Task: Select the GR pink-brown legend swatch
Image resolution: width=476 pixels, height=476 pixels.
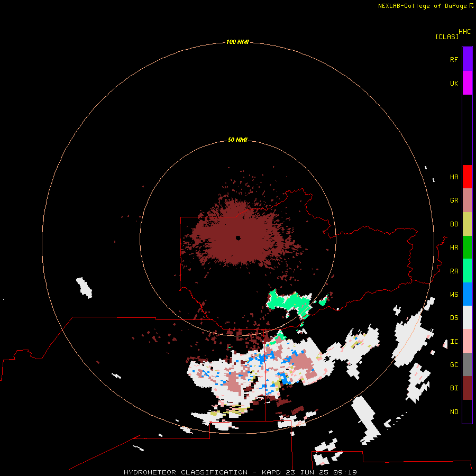Action: pyautogui.click(x=467, y=200)
